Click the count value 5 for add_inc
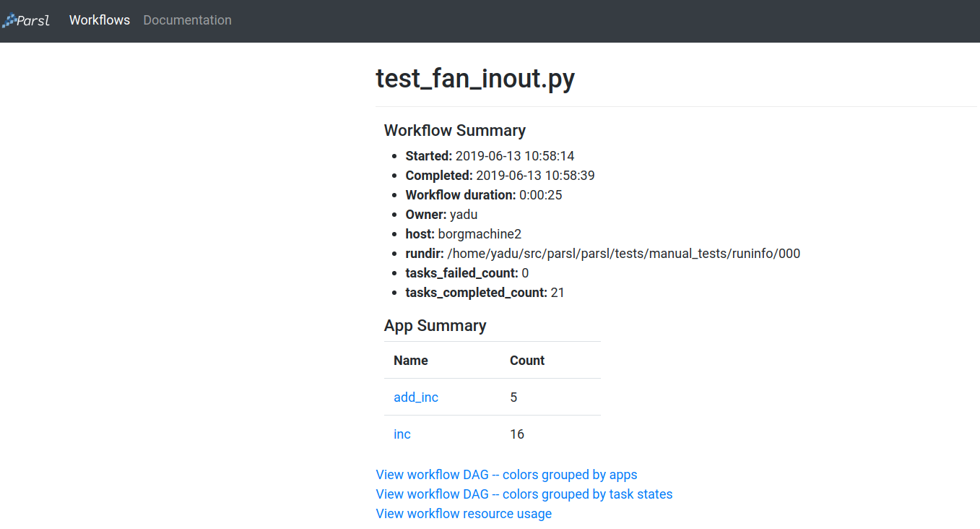This screenshot has height=529, width=980. [x=513, y=397]
